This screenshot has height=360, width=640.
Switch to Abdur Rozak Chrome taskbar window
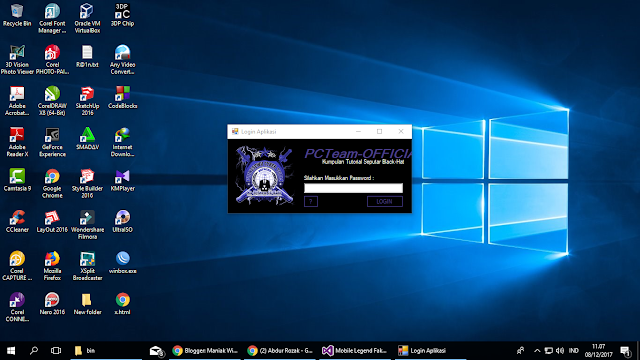point(280,351)
